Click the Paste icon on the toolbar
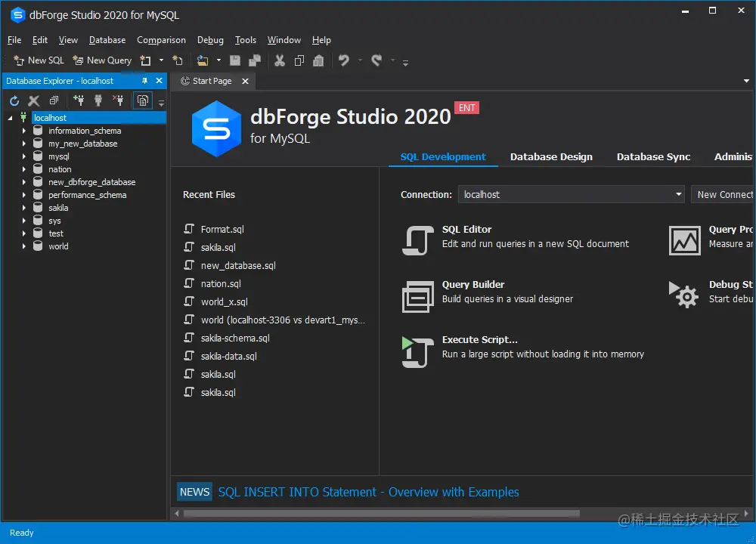Screen dimensions: 756x544 coord(318,60)
